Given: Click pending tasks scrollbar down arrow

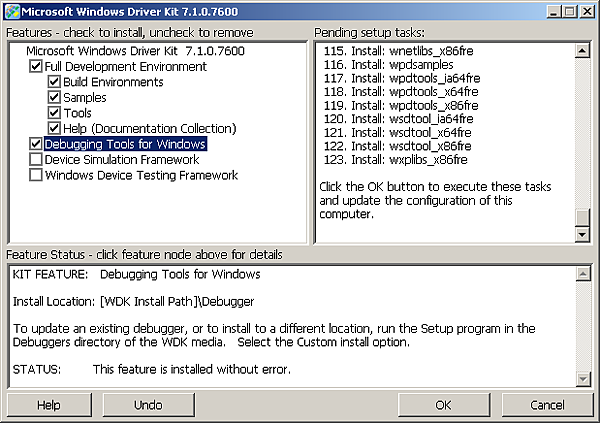Looking at the screenshot, I should 582,234.
